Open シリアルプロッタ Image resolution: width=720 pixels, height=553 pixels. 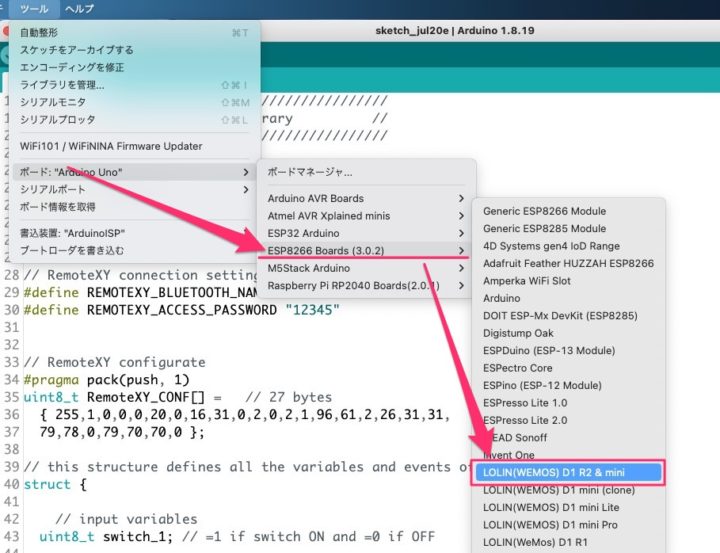56,119
